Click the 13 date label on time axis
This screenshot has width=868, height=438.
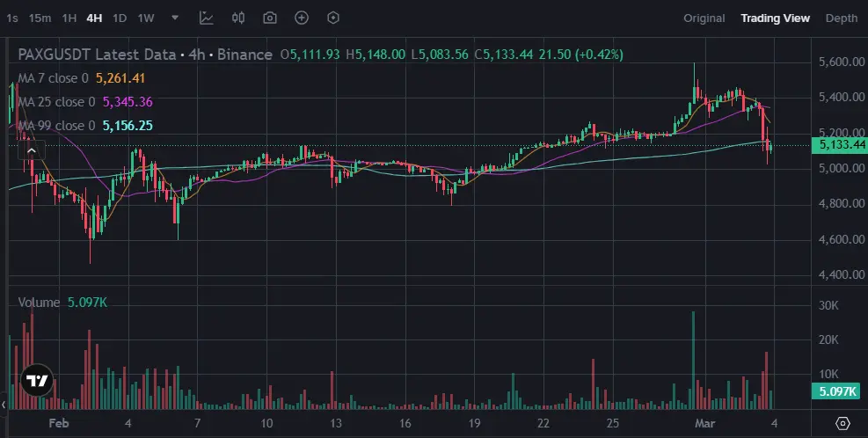pyautogui.click(x=336, y=423)
